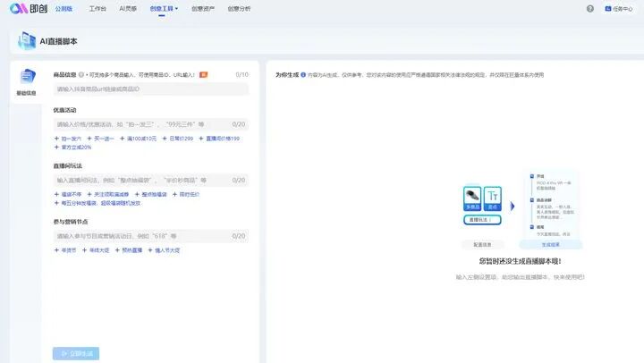The height and width of the screenshot is (363, 644).
Task: Click the 即创 logo in the header
Action: pyautogui.click(x=29, y=8)
